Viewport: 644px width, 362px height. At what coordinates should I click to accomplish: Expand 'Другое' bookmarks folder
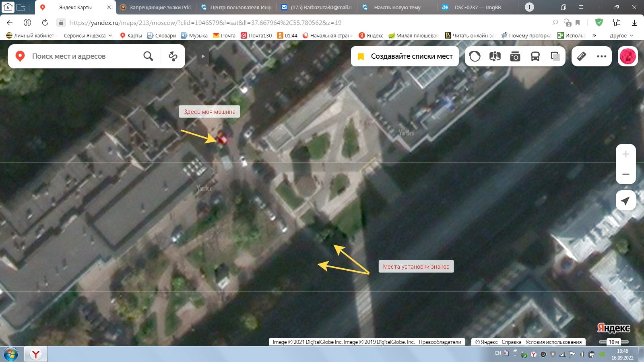coord(621,35)
